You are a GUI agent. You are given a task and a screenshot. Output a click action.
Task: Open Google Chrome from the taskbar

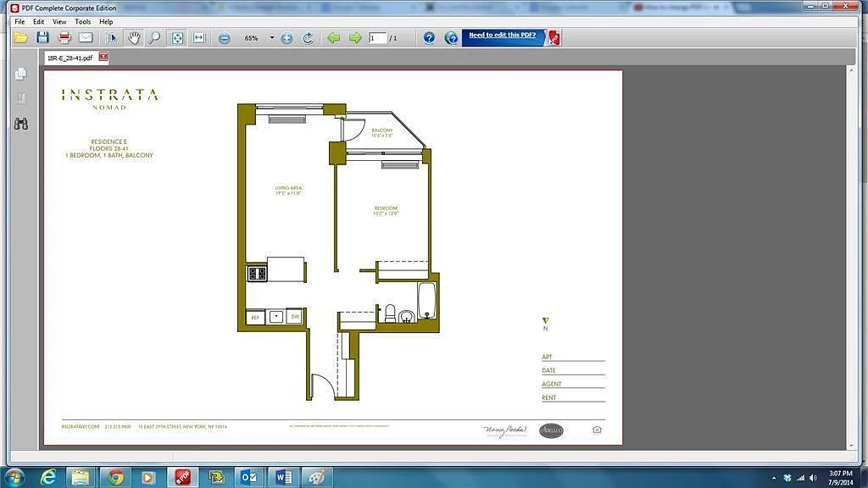(x=115, y=477)
